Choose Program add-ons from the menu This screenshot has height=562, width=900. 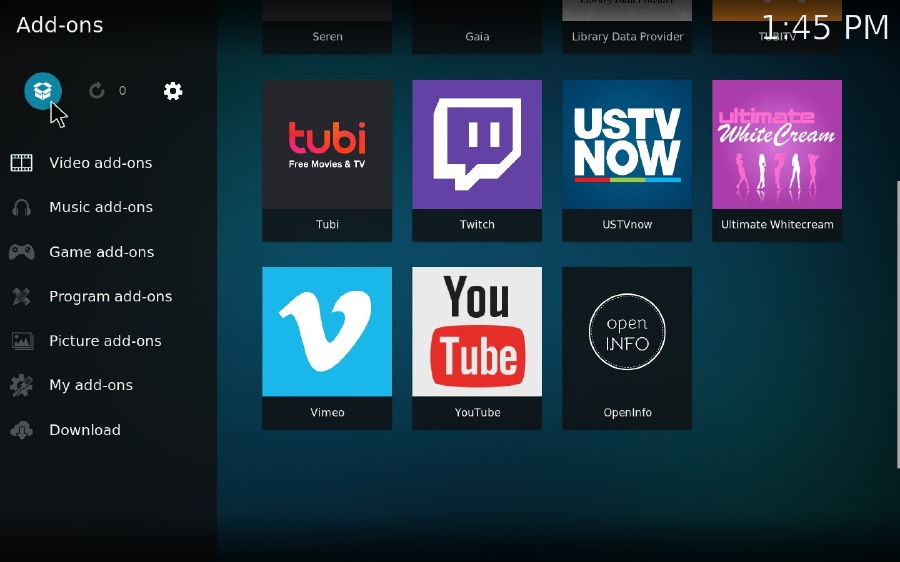tap(111, 296)
